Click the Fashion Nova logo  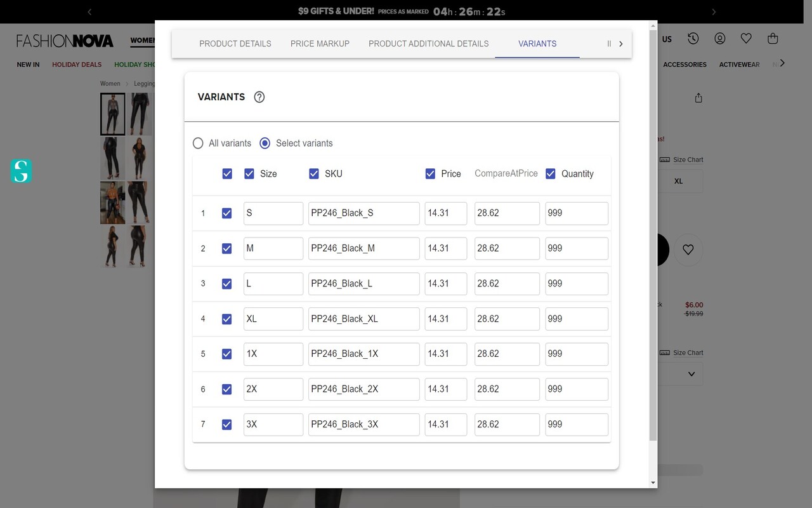point(65,41)
